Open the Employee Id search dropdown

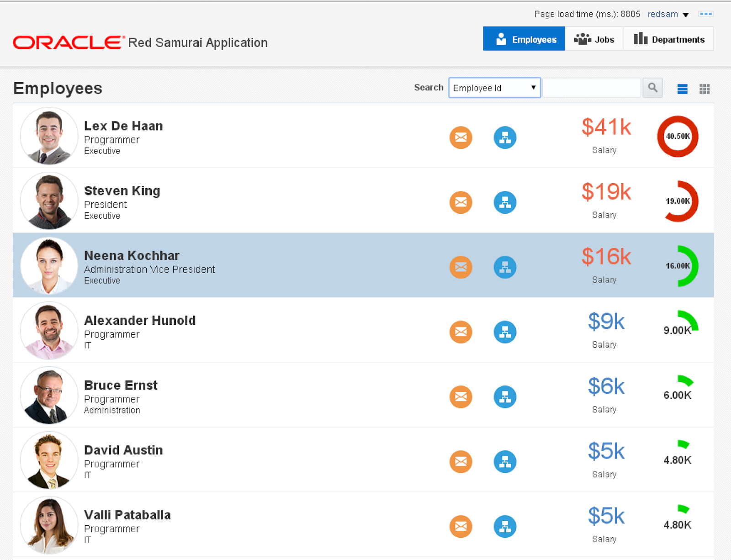[x=494, y=88]
